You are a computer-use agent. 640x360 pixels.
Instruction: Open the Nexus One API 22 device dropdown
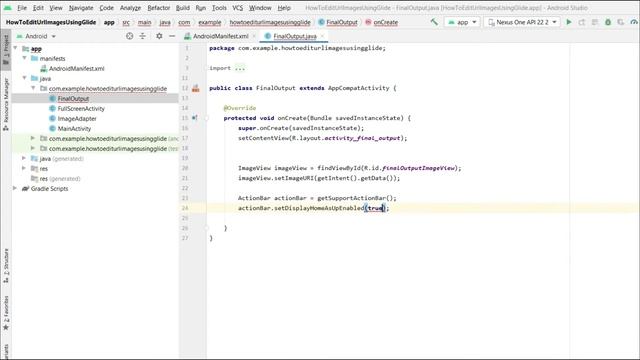(522, 22)
